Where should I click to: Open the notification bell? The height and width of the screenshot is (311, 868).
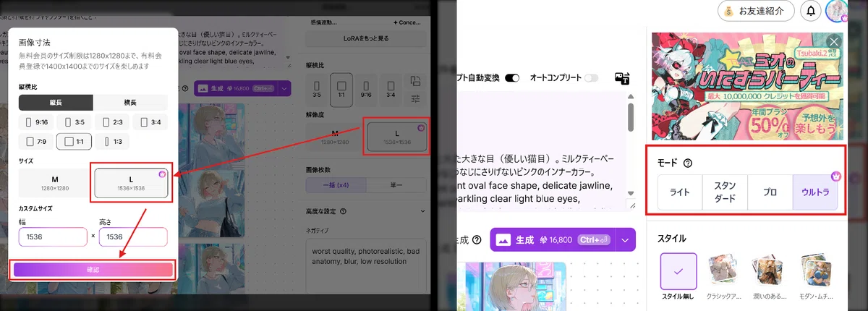coord(811,11)
